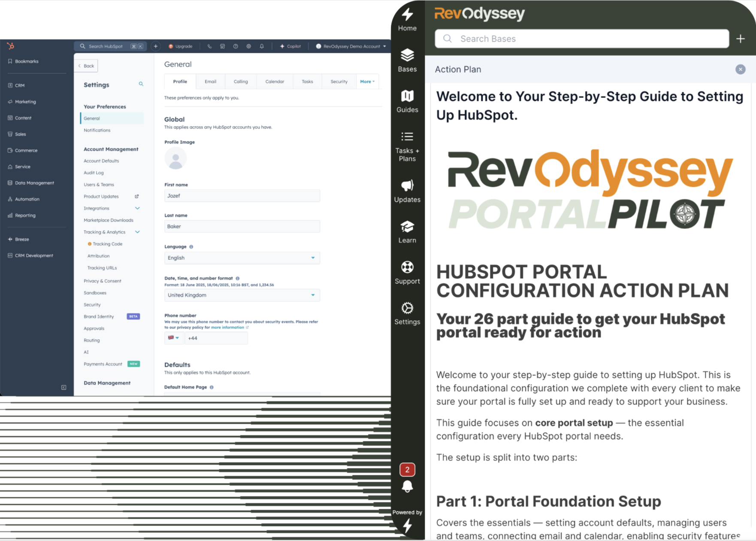Focus the Search HubSpot box
756x541 pixels.
[x=110, y=46]
